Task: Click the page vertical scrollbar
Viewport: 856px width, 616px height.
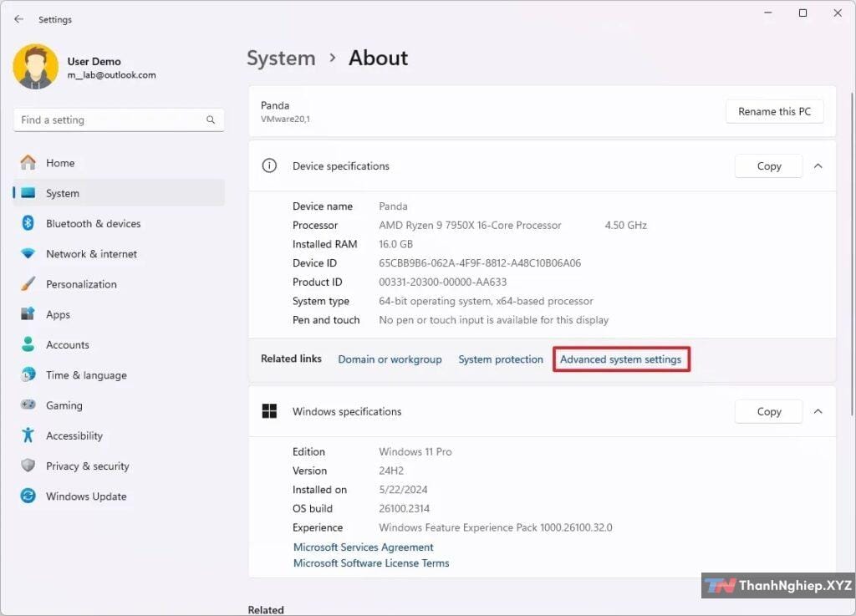Action: tap(852, 253)
